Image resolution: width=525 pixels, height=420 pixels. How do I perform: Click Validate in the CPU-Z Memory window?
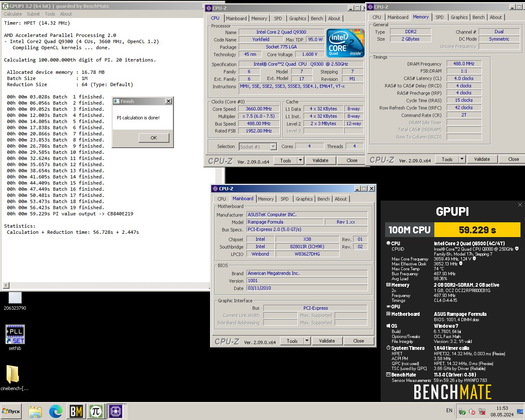click(482, 159)
